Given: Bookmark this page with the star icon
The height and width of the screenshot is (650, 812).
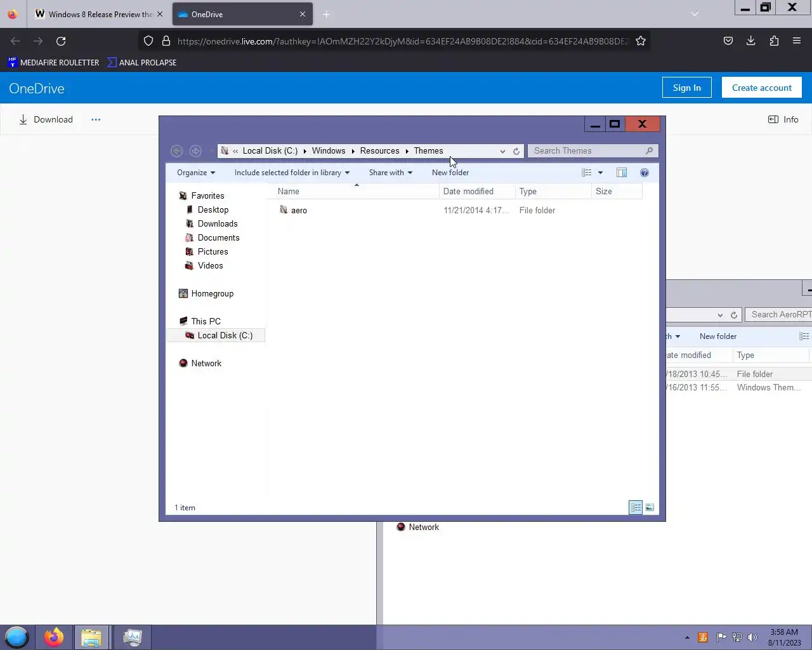Looking at the screenshot, I should coord(641,41).
